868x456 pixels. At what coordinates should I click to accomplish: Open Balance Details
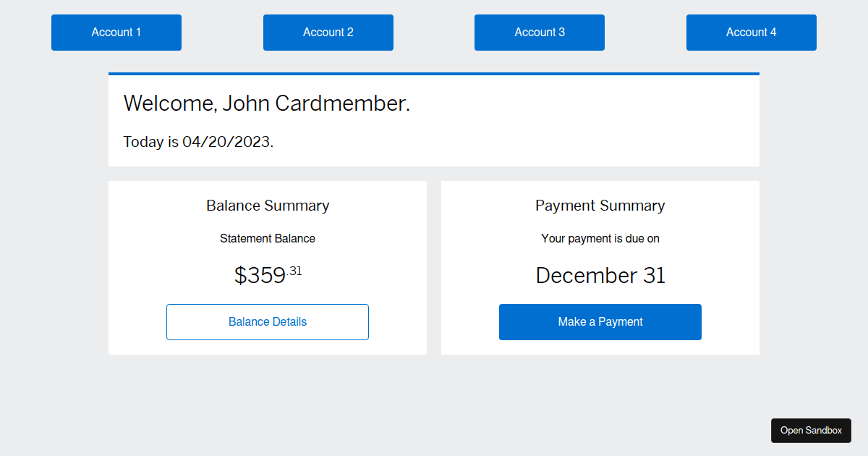pyautogui.click(x=268, y=322)
